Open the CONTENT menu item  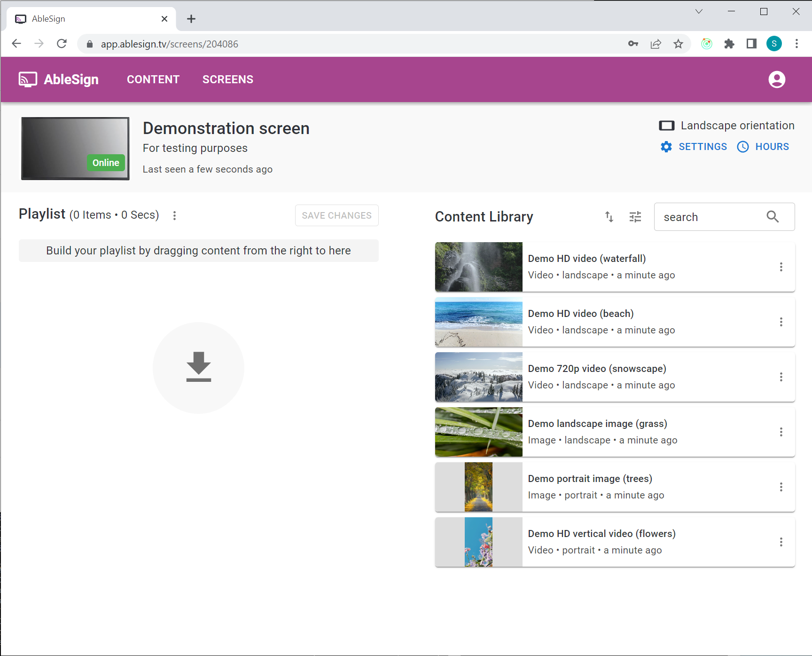point(153,79)
